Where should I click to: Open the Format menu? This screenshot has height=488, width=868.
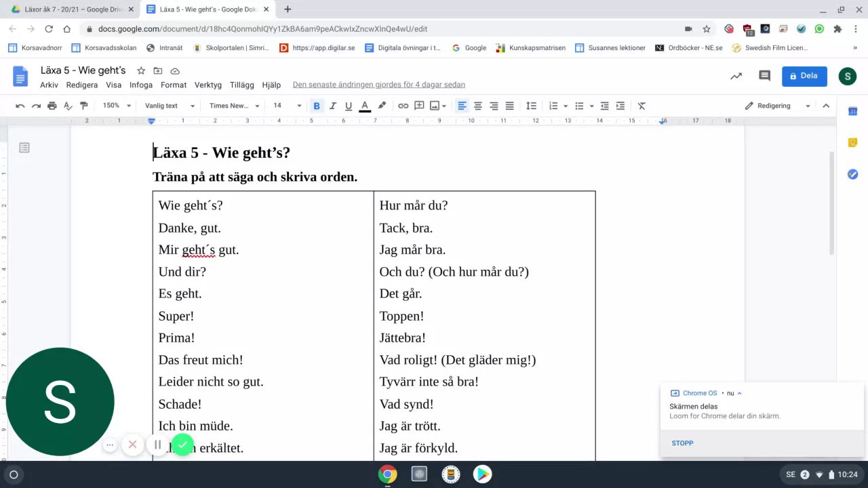(174, 85)
